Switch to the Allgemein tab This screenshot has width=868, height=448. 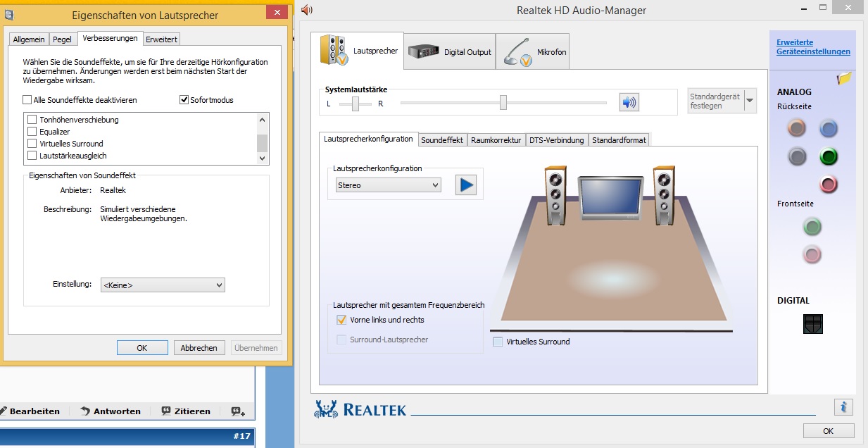30,39
